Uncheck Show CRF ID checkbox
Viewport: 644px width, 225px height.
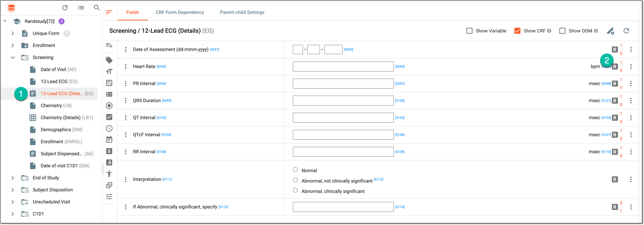click(518, 31)
